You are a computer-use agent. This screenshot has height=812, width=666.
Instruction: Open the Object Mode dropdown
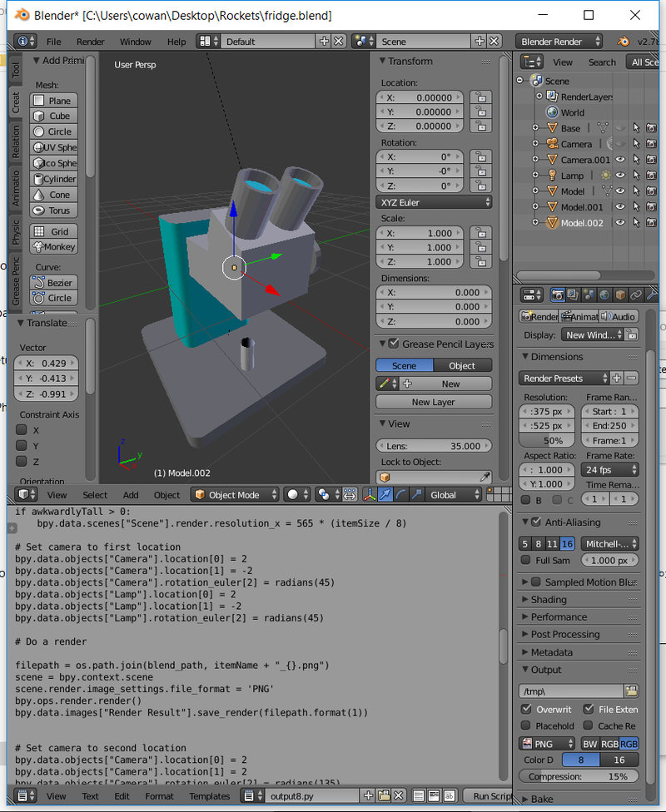click(x=234, y=495)
